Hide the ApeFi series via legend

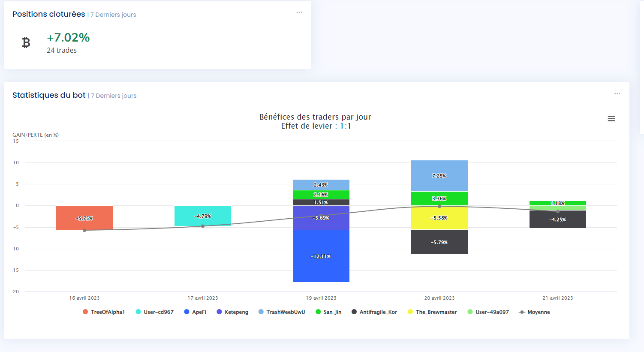199,312
